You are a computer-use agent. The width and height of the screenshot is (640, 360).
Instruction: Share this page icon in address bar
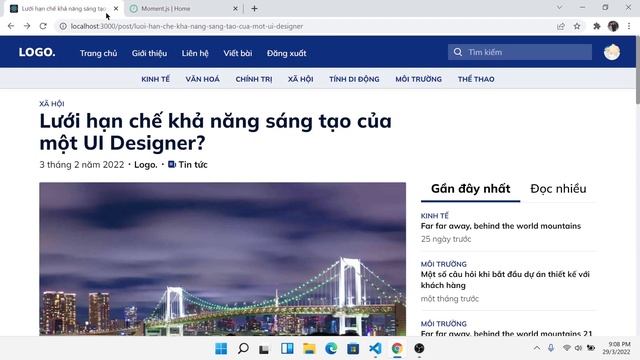point(561,26)
